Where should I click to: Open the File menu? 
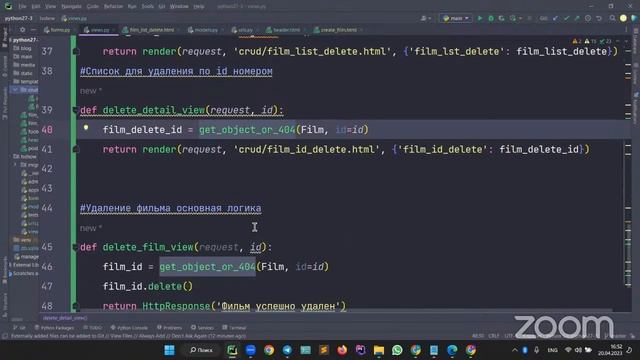coord(22,7)
